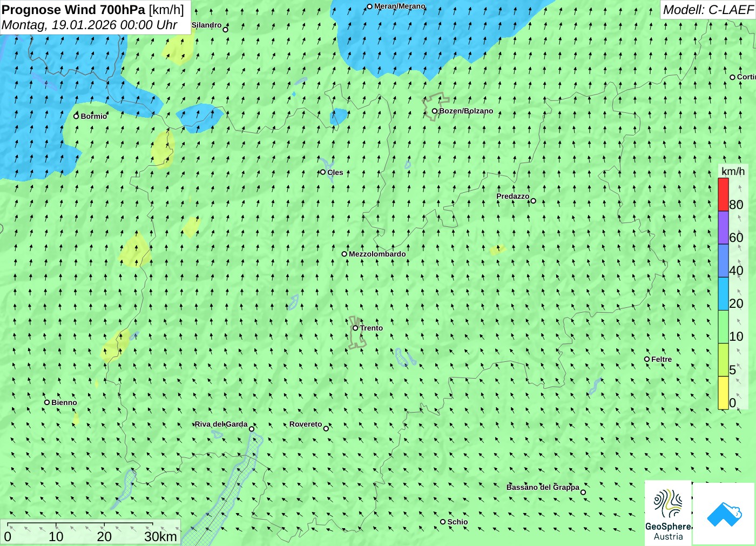Image resolution: width=756 pixels, height=546 pixels.
Task: Select the Bassano del Grappa marker
Action: [583, 492]
